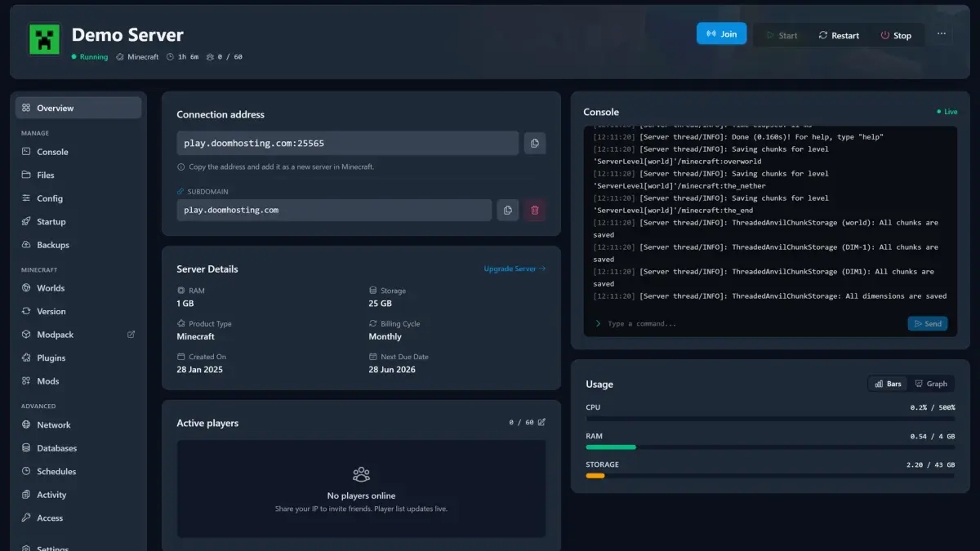
Task: Switch usage view to Graph
Action: pyautogui.click(x=930, y=384)
